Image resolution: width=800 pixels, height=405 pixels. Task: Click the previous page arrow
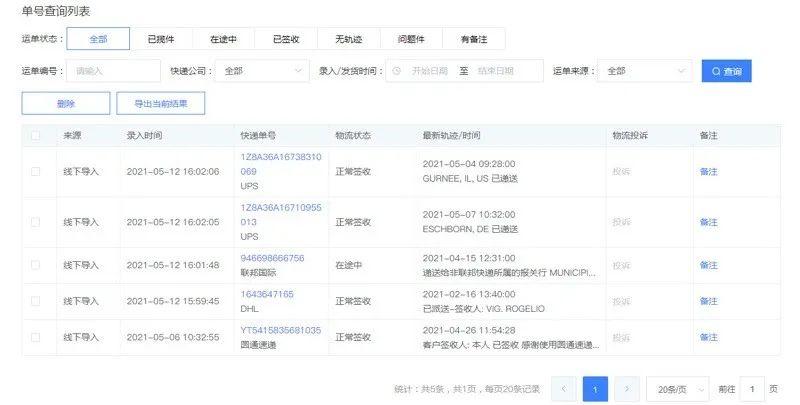coord(564,389)
